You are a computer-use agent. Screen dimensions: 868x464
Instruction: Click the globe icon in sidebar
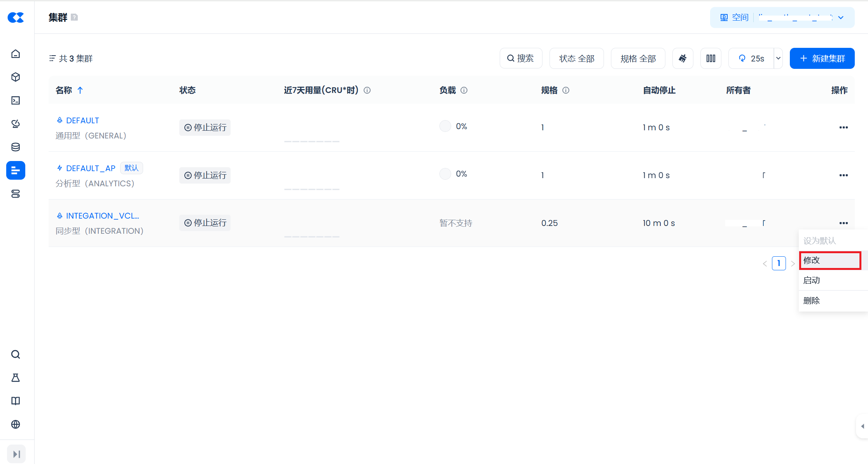[16, 424]
